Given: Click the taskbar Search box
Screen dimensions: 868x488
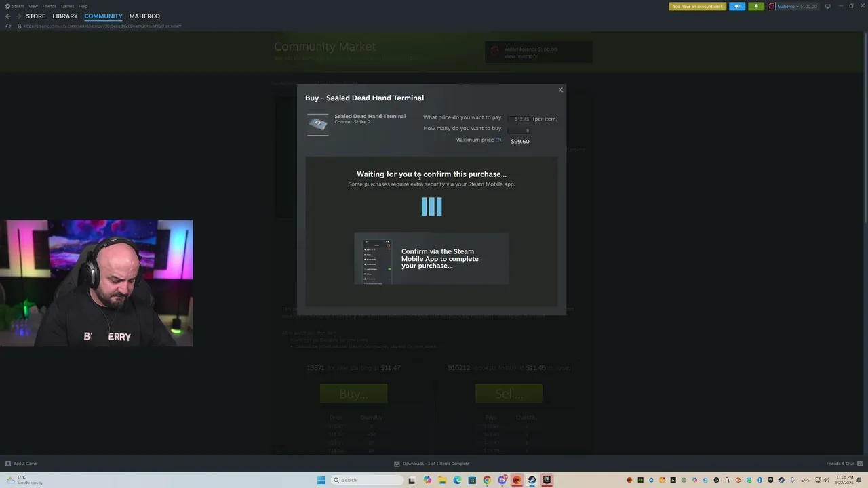Looking at the screenshot, I should pos(368,480).
